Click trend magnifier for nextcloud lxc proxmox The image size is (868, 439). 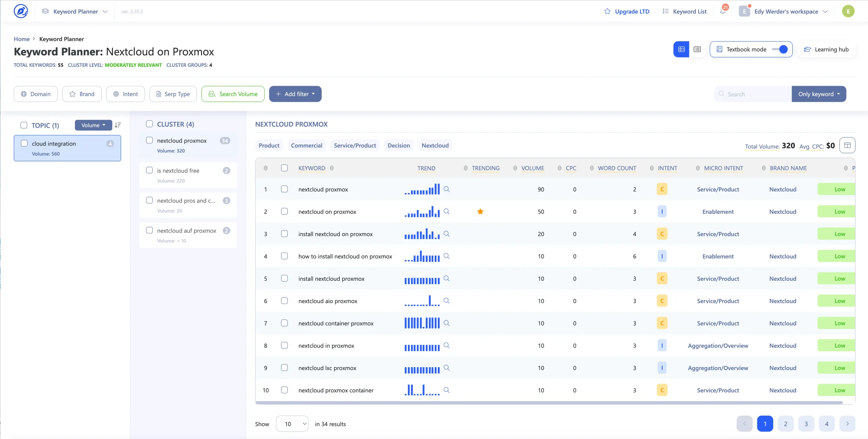point(447,368)
